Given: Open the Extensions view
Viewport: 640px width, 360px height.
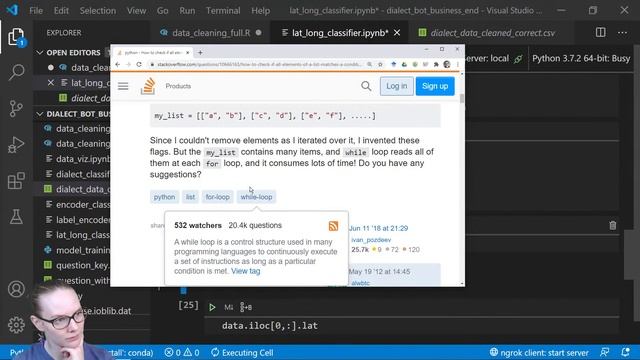Looking at the screenshot, I should coord(16,180).
